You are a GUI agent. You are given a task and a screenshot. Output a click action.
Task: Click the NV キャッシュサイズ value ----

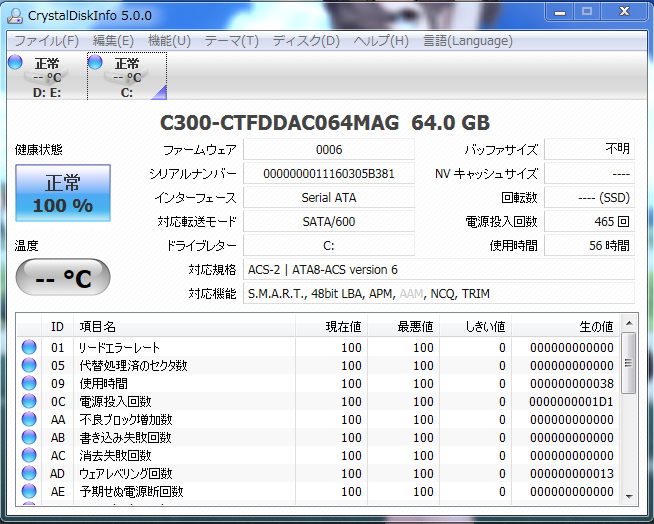589,174
